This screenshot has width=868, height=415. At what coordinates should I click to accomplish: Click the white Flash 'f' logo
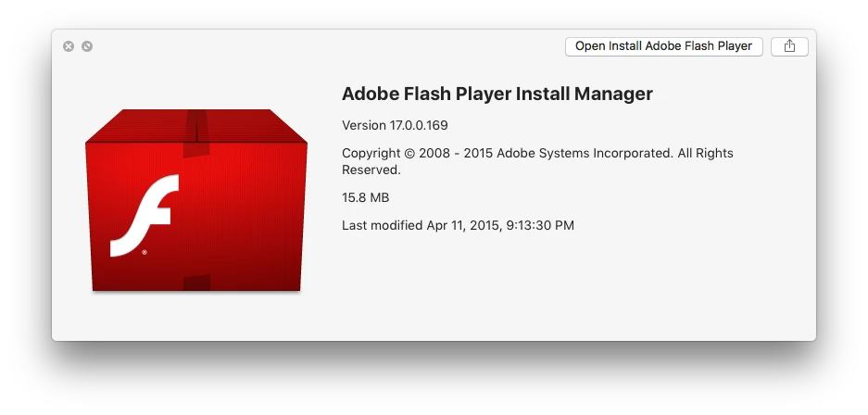pyautogui.click(x=144, y=215)
